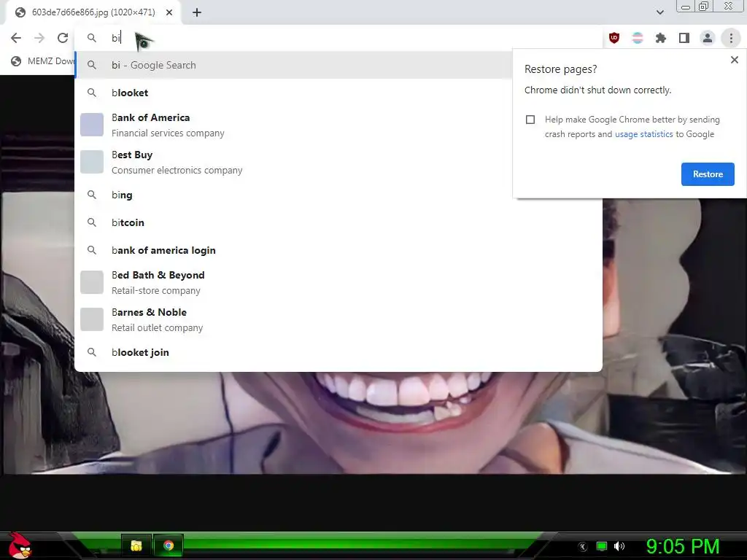747x560 pixels.
Task: Dismiss the Restore pages popup
Action: point(734,60)
